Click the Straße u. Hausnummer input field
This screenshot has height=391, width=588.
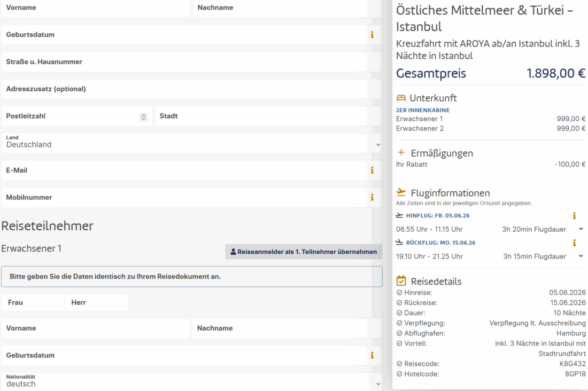pos(191,62)
